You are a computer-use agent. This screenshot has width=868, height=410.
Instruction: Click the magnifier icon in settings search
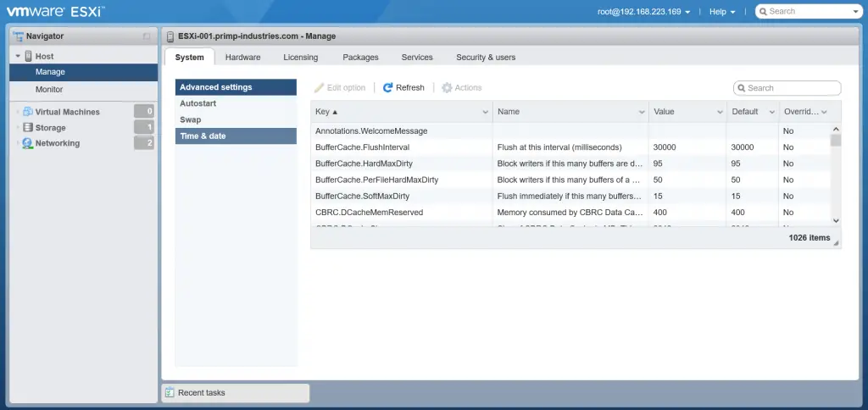click(742, 88)
